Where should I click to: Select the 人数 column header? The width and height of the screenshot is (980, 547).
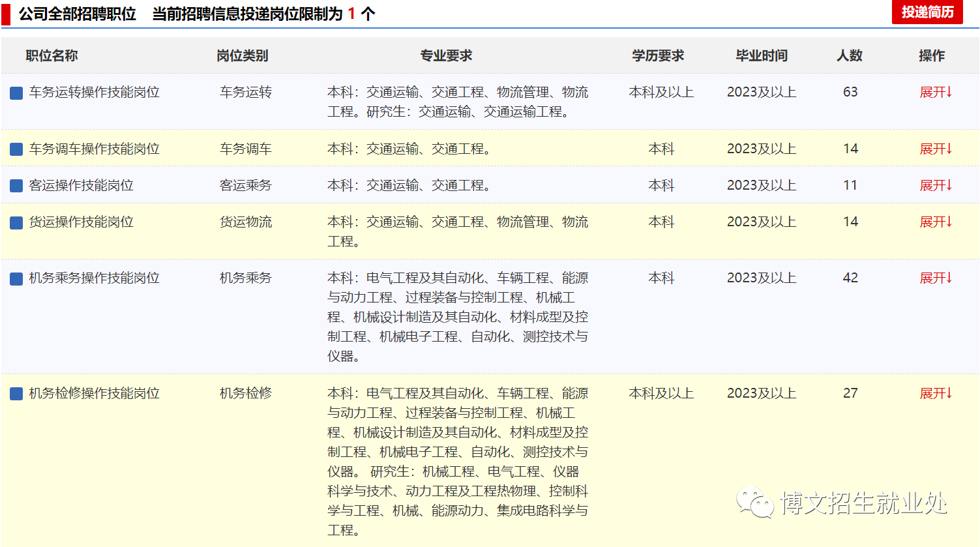click(850, 56)
